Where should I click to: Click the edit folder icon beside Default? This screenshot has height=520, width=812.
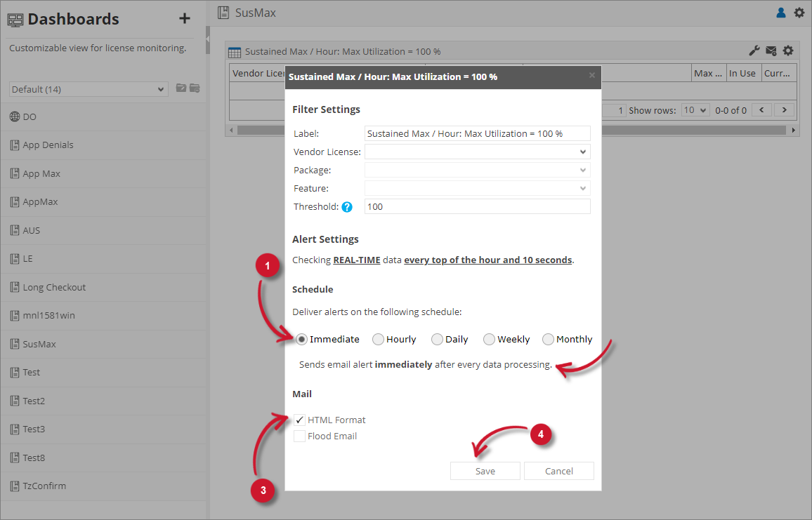[181, 88]
